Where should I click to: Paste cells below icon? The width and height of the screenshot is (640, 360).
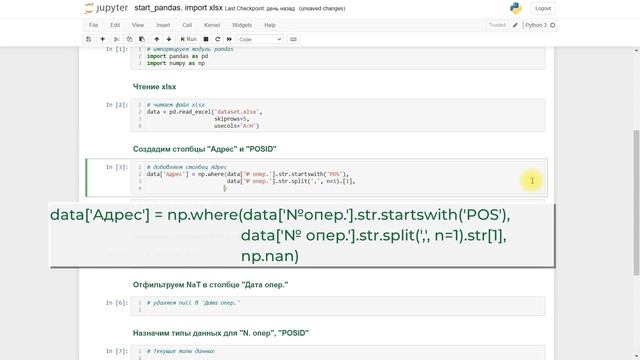(x=142, y=39)
